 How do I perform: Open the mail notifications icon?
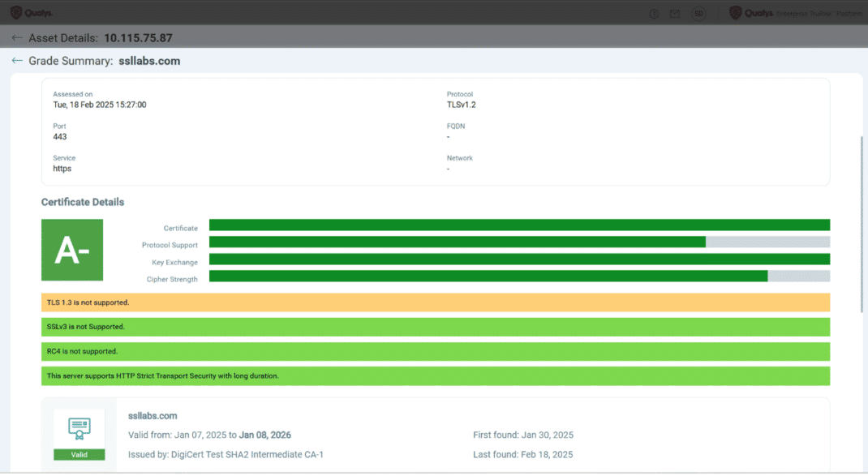(x=675, y=13)
